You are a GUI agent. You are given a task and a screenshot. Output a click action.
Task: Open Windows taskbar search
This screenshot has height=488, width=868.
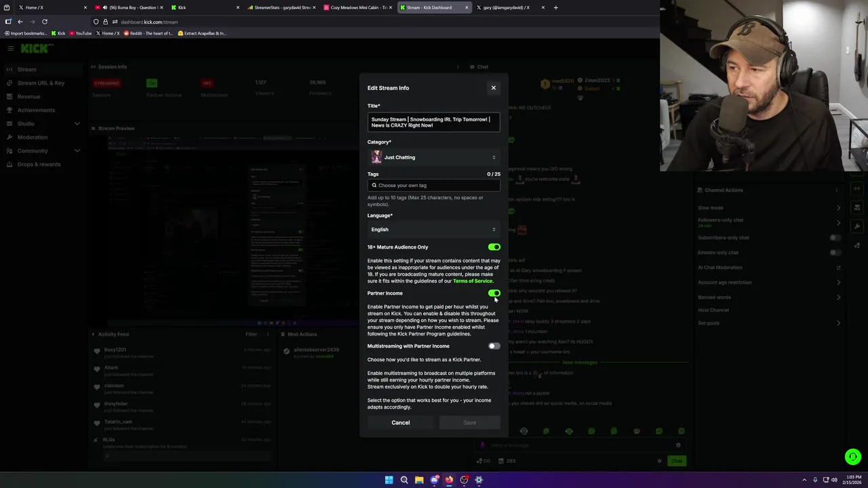(x=404, y=480)
